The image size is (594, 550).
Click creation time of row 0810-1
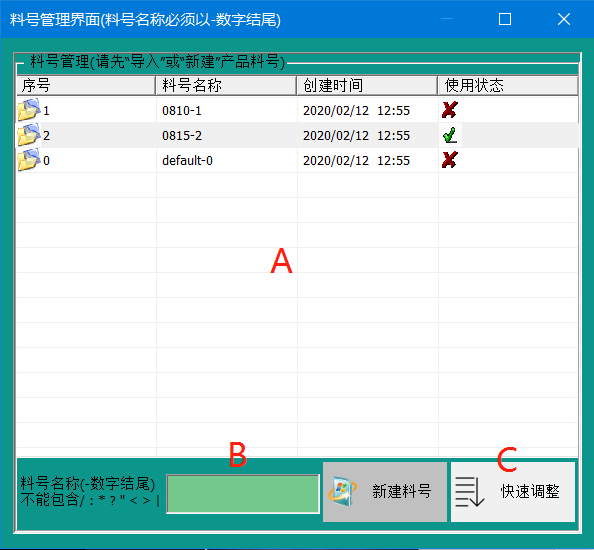356,110
